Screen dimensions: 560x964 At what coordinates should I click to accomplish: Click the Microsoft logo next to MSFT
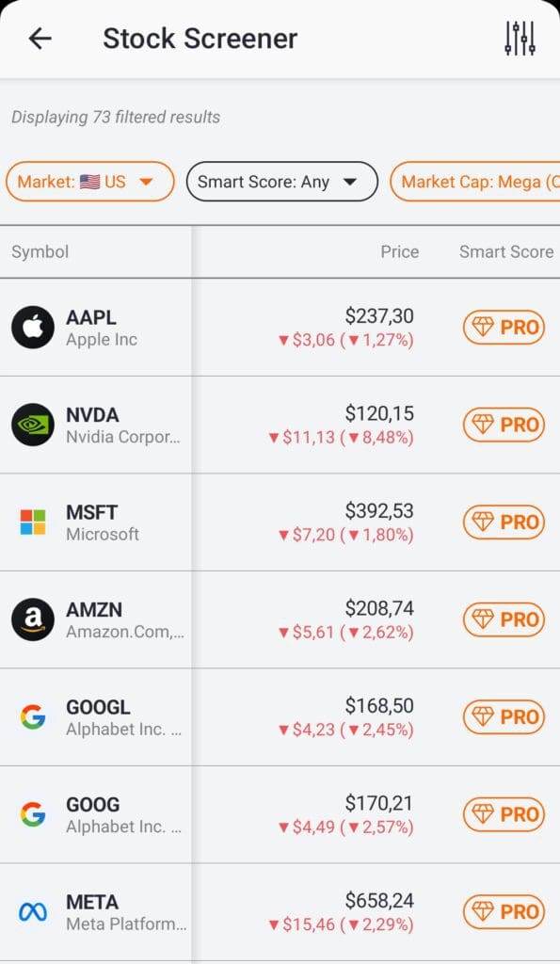coord(32,522)
